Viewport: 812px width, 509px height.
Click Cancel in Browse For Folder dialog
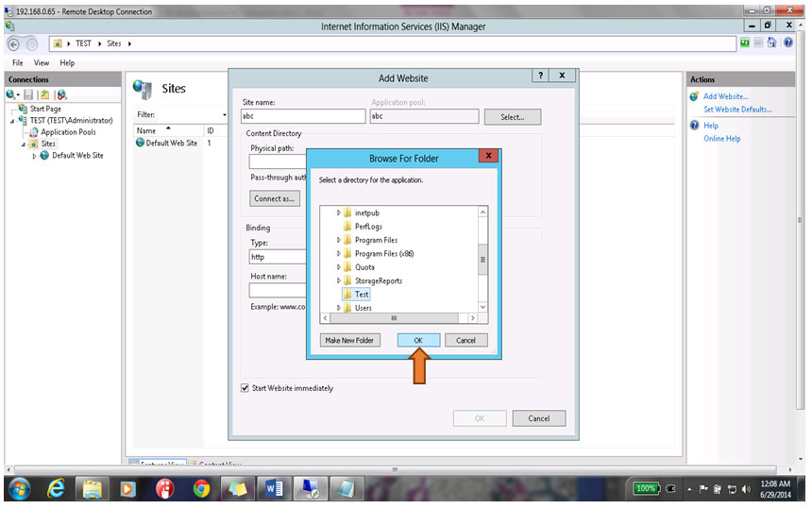tap(465, 340)
